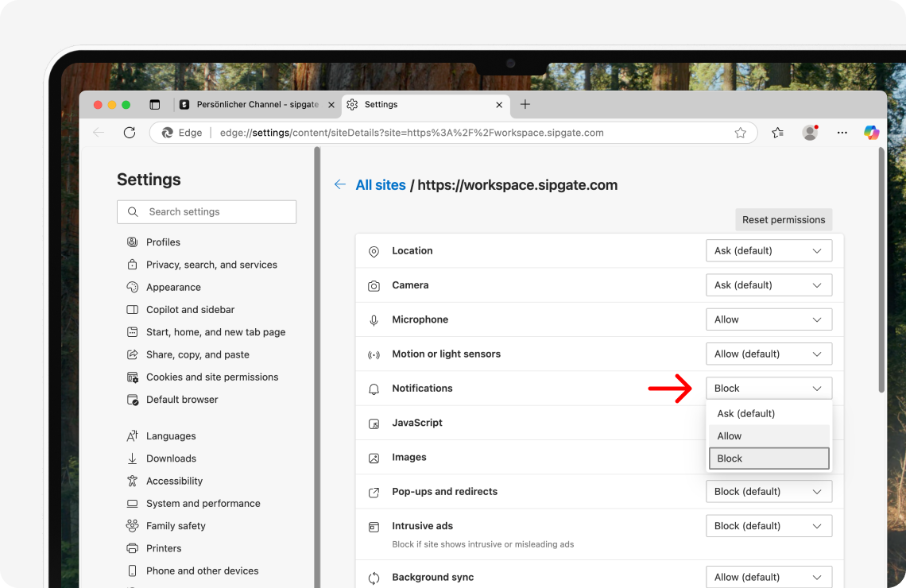Image resolution: width=906 pixels, height=588 pixels.
Task: Close the Persönlicher Channel tab
Action: tap(331, 105)
